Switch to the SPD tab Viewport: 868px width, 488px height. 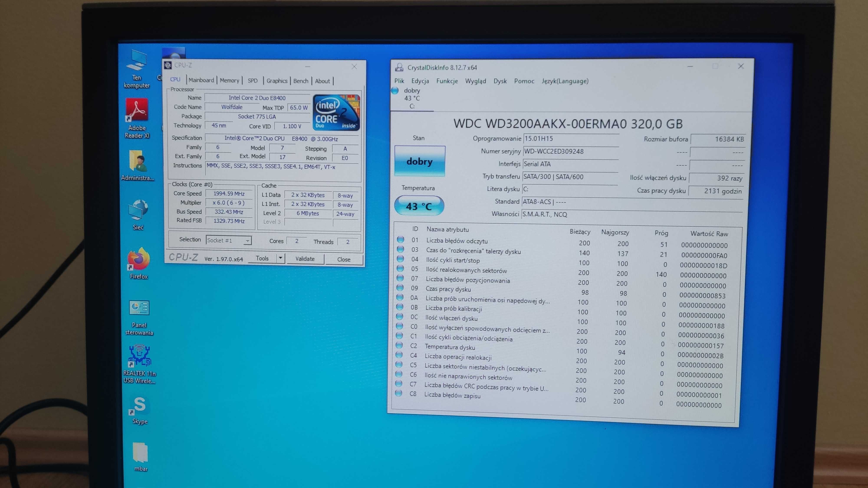click(x=252, y=80)
